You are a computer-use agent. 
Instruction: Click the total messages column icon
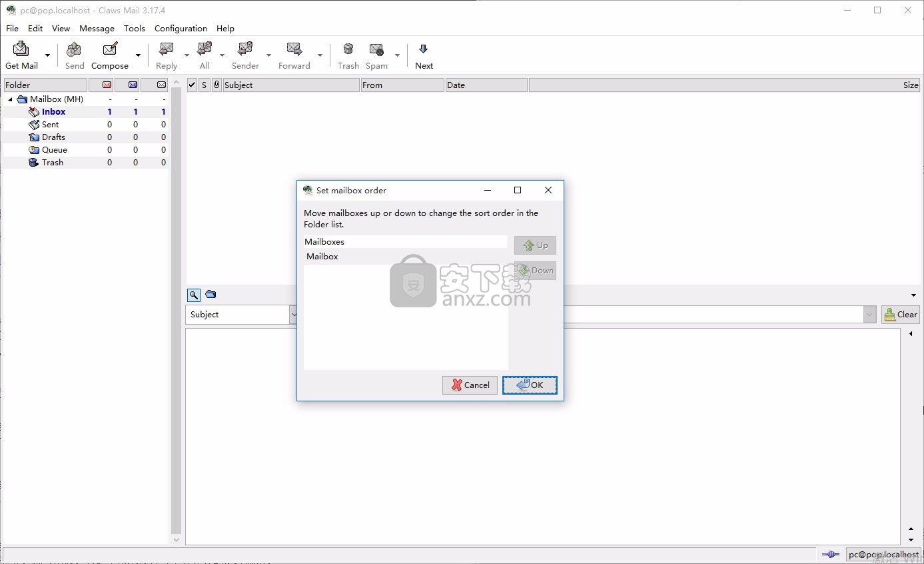pyautogui.click(x=161, y=85)
